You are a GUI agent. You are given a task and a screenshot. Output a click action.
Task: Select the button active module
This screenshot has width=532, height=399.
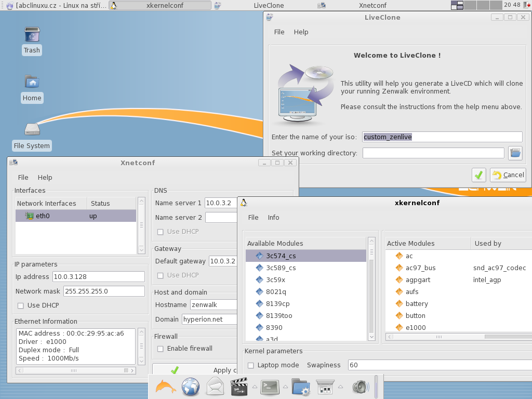[x=459, y=315]
